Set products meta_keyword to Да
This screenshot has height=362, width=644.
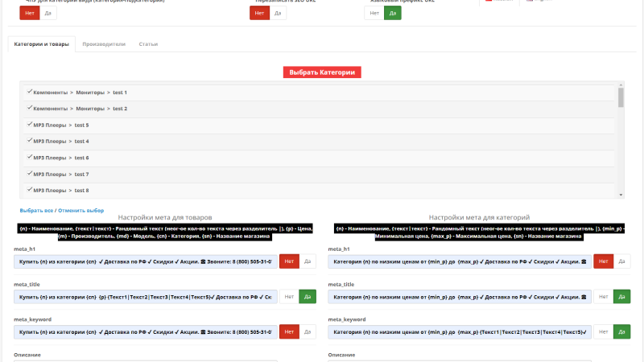point(308,332)
